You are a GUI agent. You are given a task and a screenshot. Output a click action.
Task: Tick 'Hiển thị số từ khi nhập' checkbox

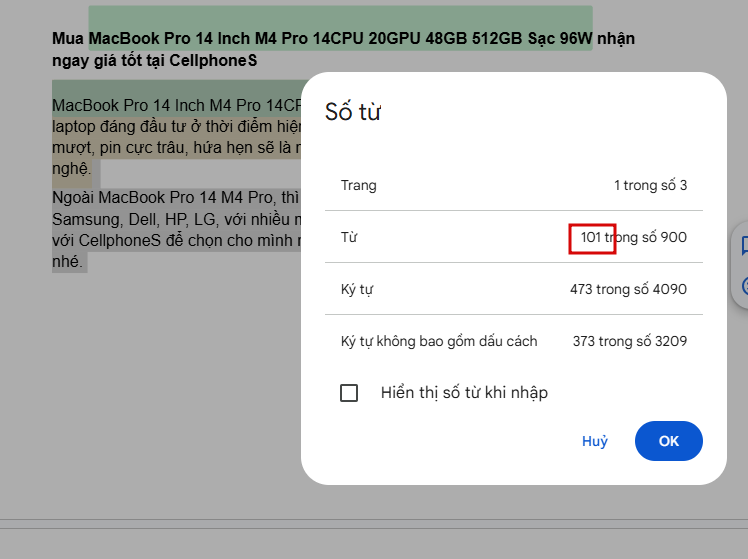[x=349, y=393]
